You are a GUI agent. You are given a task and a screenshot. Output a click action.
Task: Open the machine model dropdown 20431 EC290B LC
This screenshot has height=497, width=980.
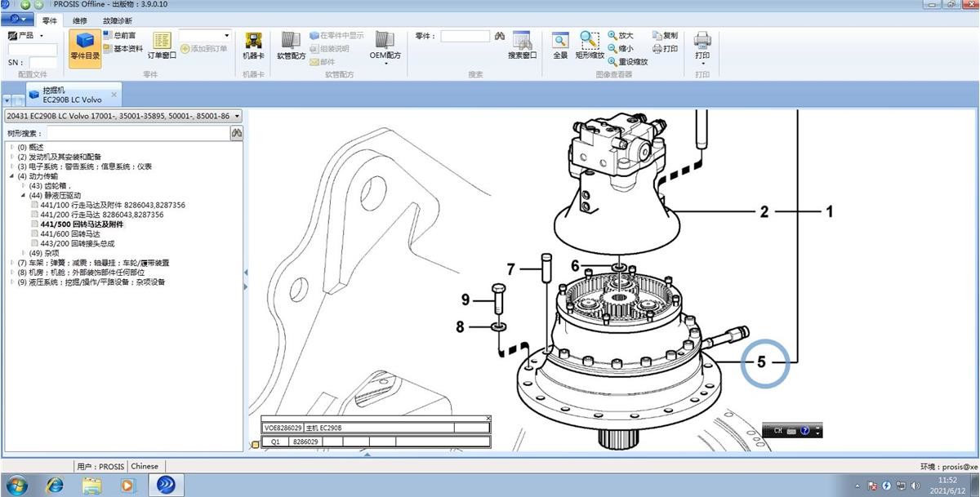[x=123, y=116]
